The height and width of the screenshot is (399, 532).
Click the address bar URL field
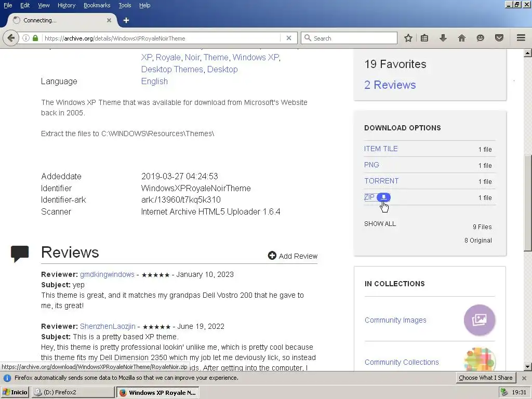pyautogui.click(x=161, y=38)
